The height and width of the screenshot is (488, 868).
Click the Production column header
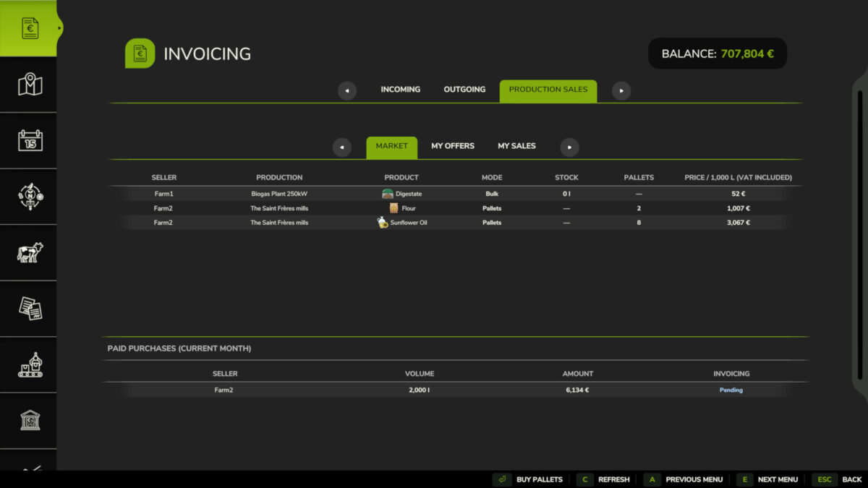279,178
